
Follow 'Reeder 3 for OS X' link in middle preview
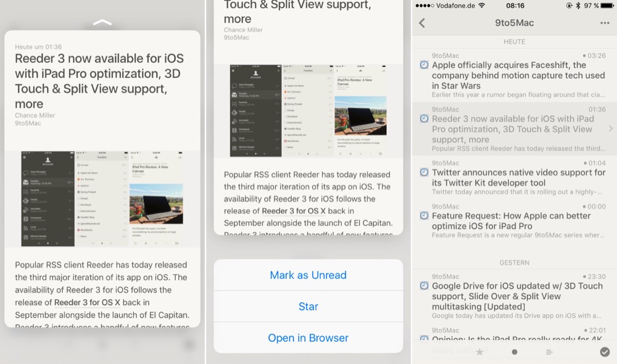[x=294, y=211]
